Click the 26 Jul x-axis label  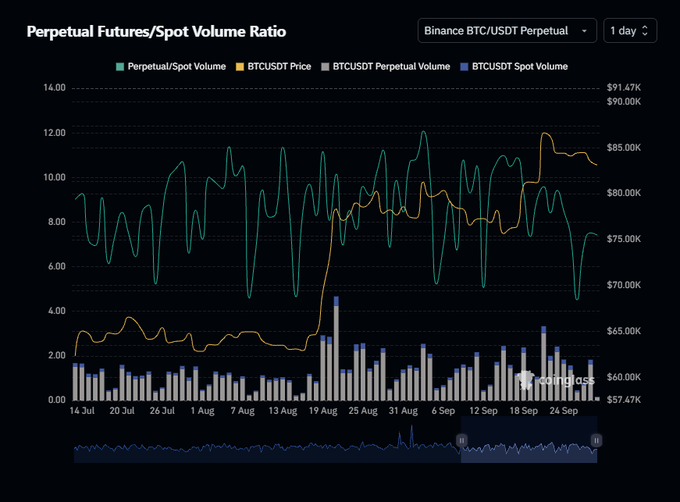click(162, 411)
